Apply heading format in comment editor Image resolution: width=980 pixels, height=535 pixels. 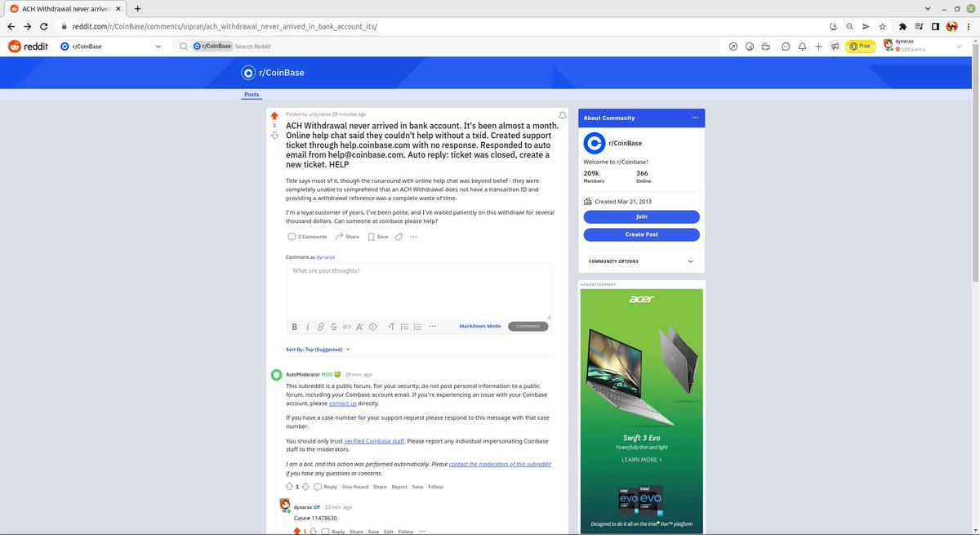(391, 327)
